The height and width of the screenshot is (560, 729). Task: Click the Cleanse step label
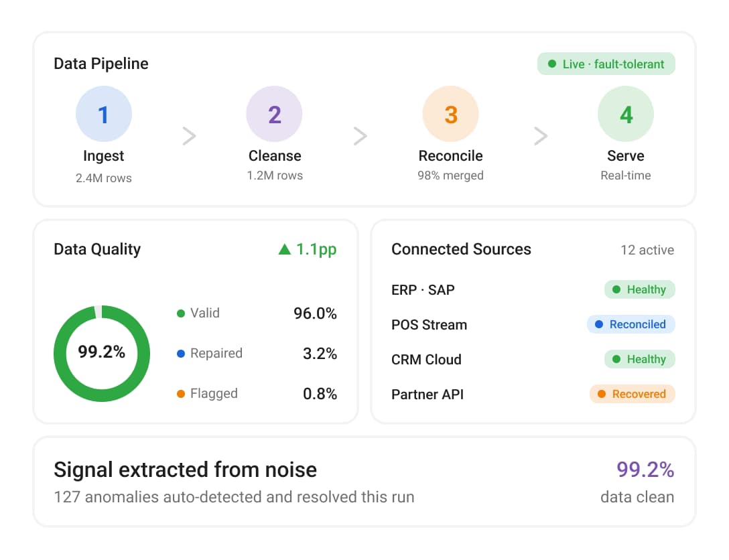tap(275, 155)
